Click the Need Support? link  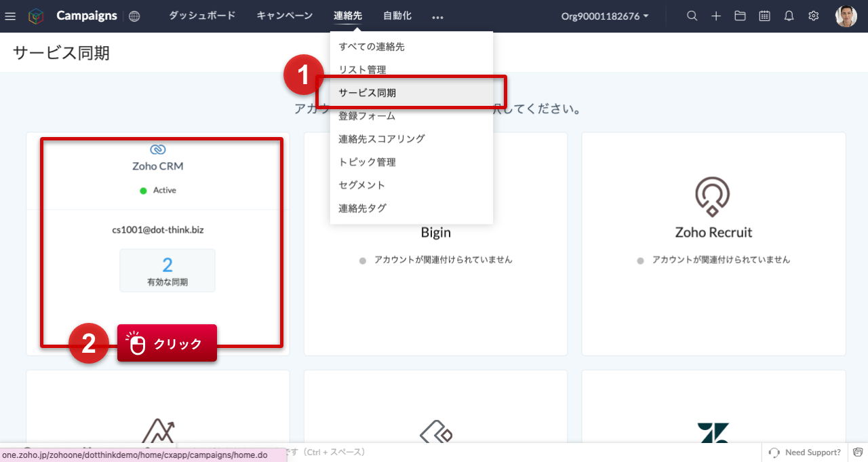click(x=811, y=452)
